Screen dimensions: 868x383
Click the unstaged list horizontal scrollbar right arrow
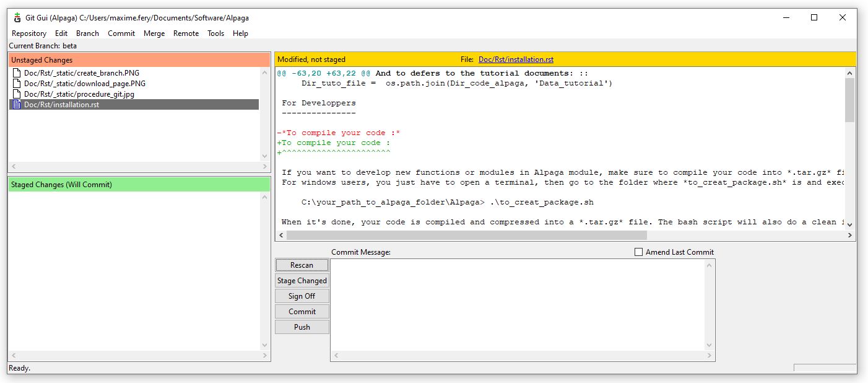[x=265, y=167]
